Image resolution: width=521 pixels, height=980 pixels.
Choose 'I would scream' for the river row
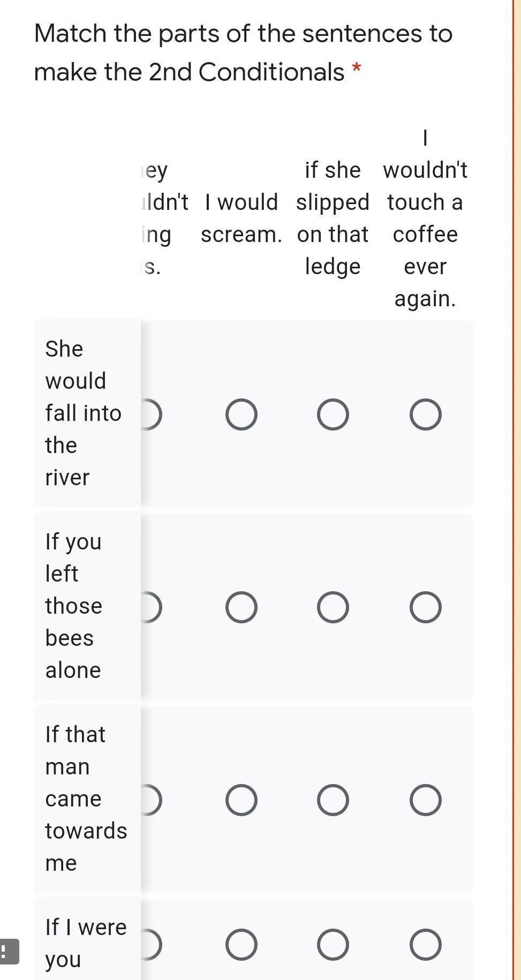241,414
